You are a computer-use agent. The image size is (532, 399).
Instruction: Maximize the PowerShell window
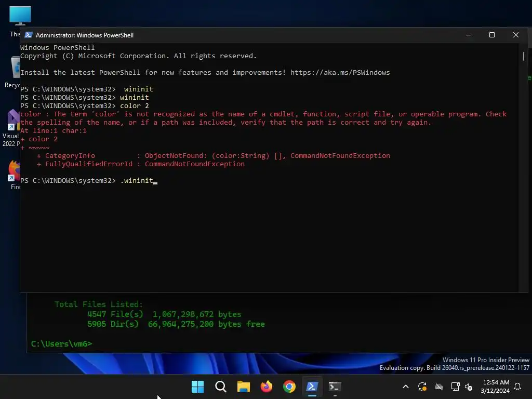click(492, 35)
